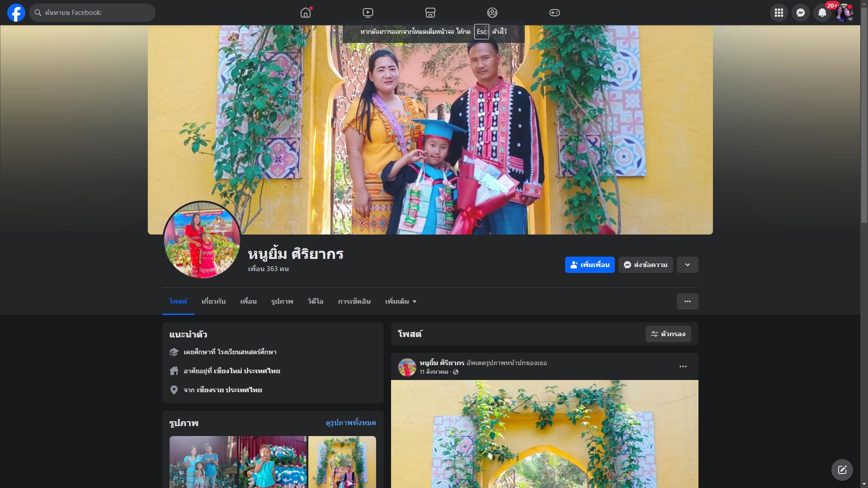Open account menu on profile avatar

pyautogui.click(x=844, y=13)
